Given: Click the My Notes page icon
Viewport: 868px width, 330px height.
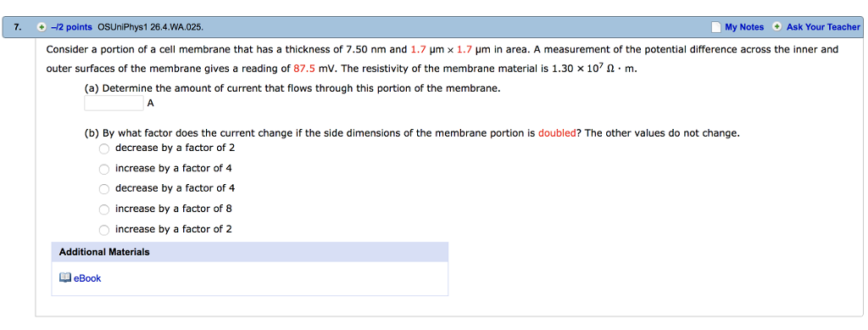Looking at the screenshot, I should pyautogui.click(x=716, y=26).
